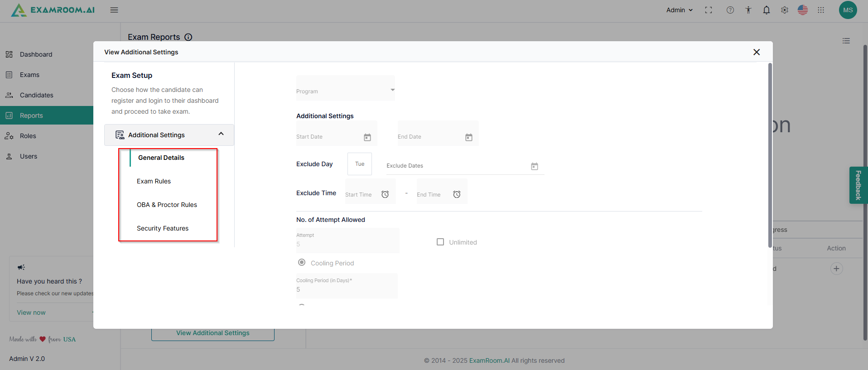Open the Start Date calendar picker
This screenshot has width=868, height=370.
(x=367, y=137)
